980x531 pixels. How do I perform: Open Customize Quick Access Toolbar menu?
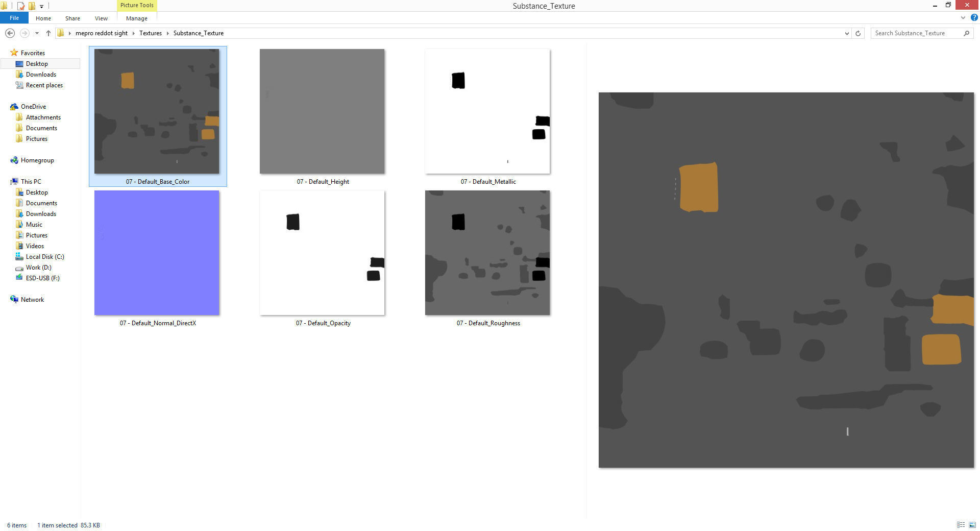click(x=42, y=7)
